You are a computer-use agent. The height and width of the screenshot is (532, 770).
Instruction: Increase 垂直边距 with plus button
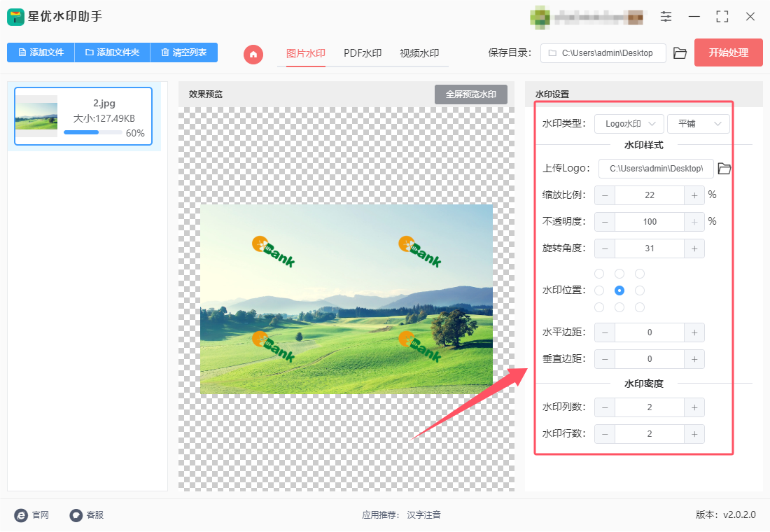coord(694,359)
